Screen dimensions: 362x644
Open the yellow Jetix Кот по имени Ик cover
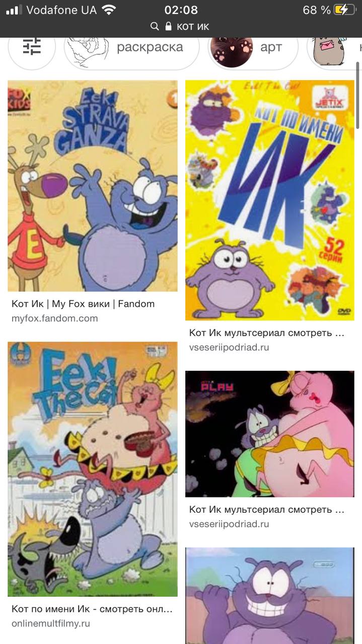point(270,200)
